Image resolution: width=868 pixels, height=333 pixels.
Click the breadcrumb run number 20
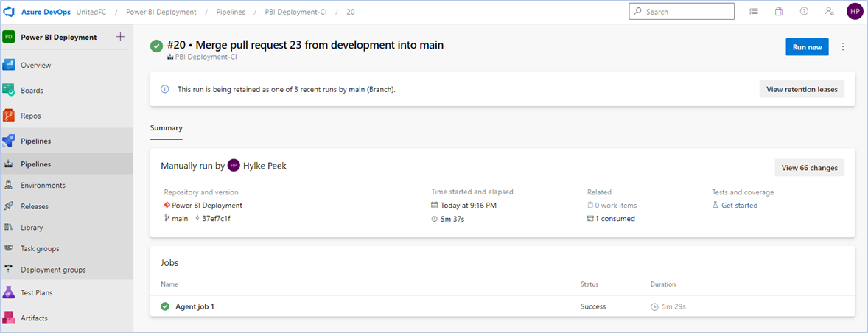351,12
